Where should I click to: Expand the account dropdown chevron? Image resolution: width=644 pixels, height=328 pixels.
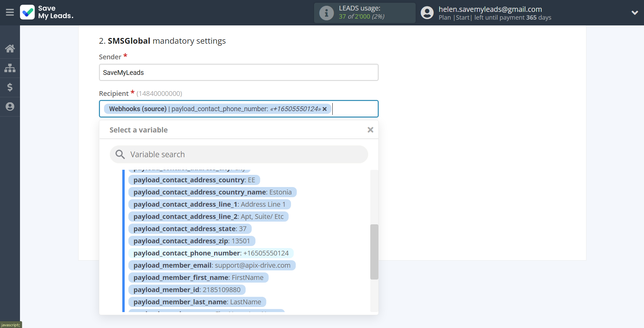coord(635,13)
